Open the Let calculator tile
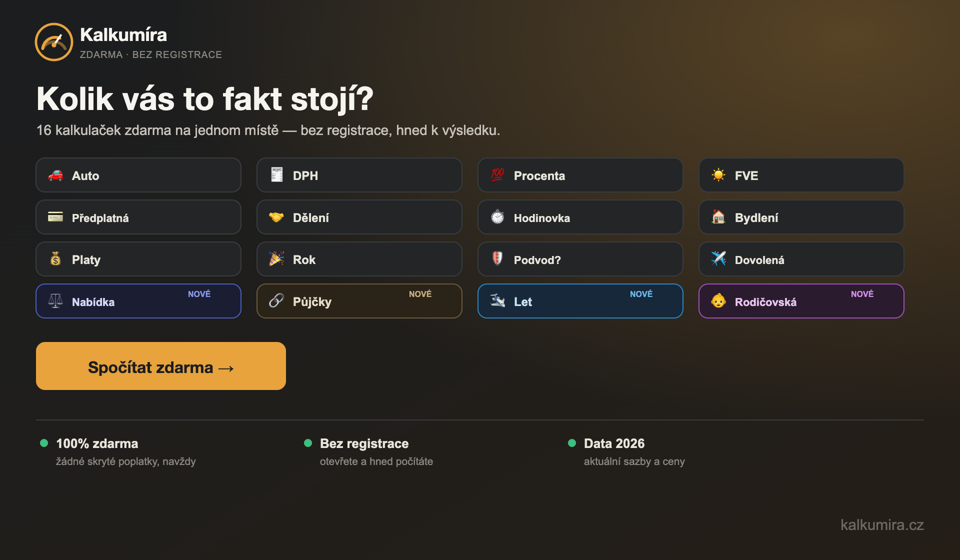This screenshot has width=960, height=560. point(580,301)
